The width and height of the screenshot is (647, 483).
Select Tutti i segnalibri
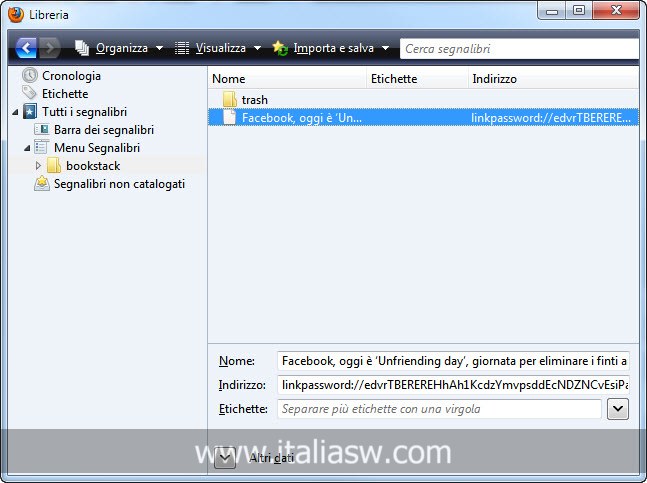click(x=84, y=112)
